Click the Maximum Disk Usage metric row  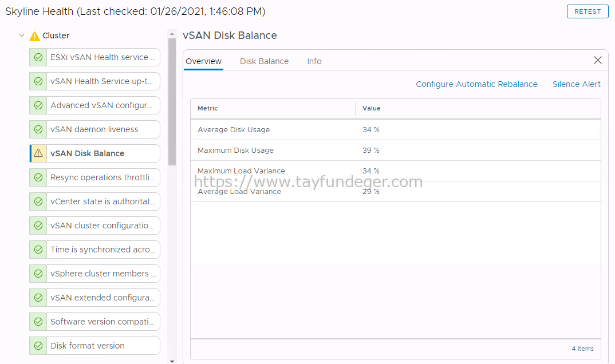pyautogui.click(x=395, y=151)
